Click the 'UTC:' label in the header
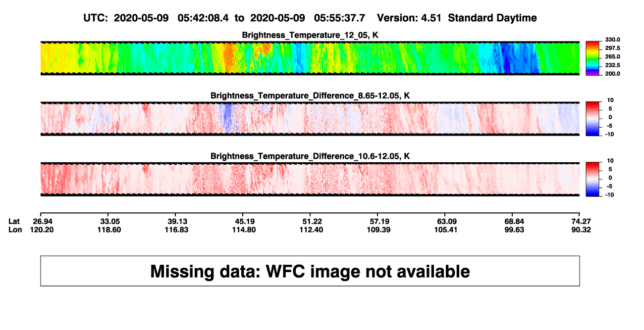The height and width of the screenshot is (330, 644). tap(96, 18)
